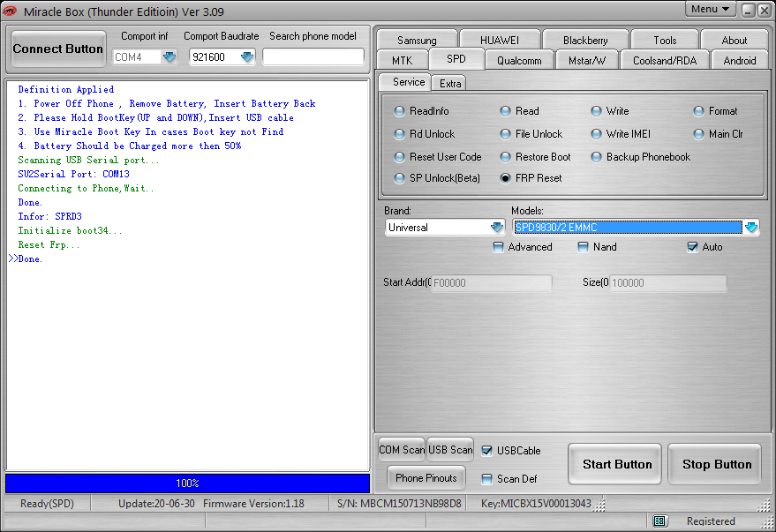Click the USB Scan button
Screen dimensions: 776x532
point(450,449)
